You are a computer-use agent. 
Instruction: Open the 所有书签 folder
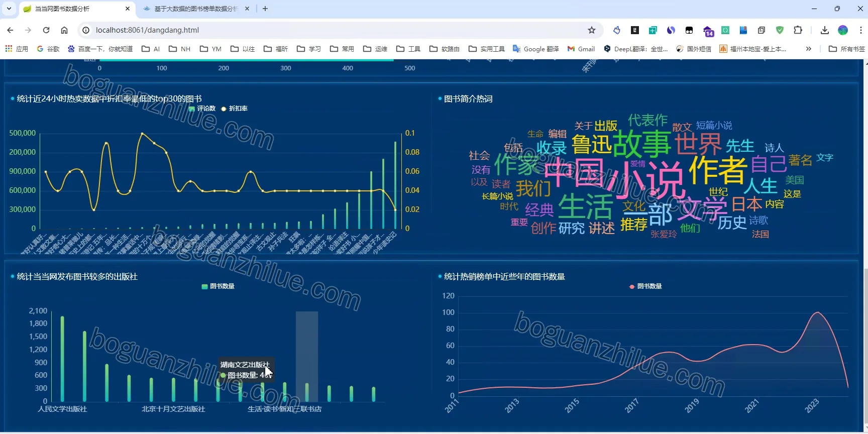point(847,49)
